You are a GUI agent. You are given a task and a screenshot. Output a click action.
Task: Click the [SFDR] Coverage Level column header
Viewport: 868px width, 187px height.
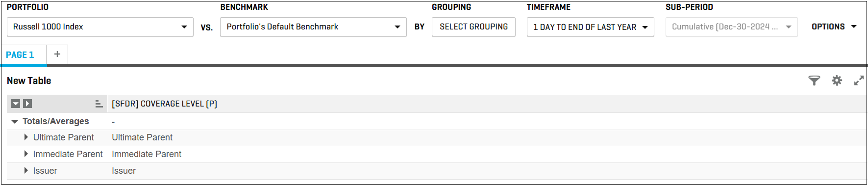pos(164,104)
